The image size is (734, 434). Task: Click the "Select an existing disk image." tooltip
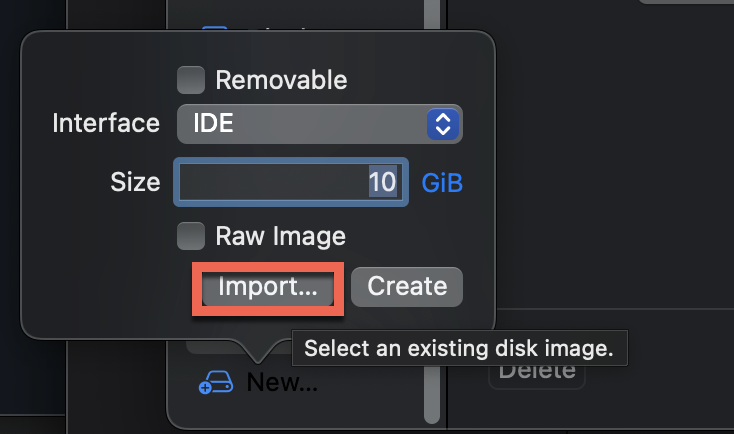click(x=458, y=349)
